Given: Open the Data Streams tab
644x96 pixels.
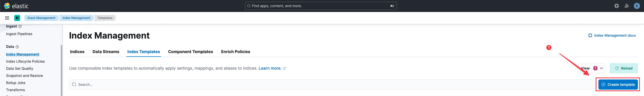Looking at the screenshot, I should (x=106, y=52).
